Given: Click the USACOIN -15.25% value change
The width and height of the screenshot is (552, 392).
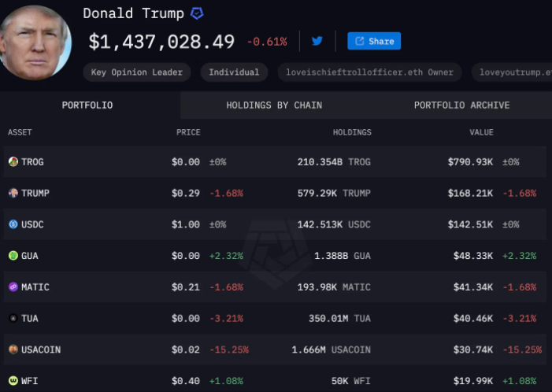Looking at the screenshot, I should pos(522,349).
